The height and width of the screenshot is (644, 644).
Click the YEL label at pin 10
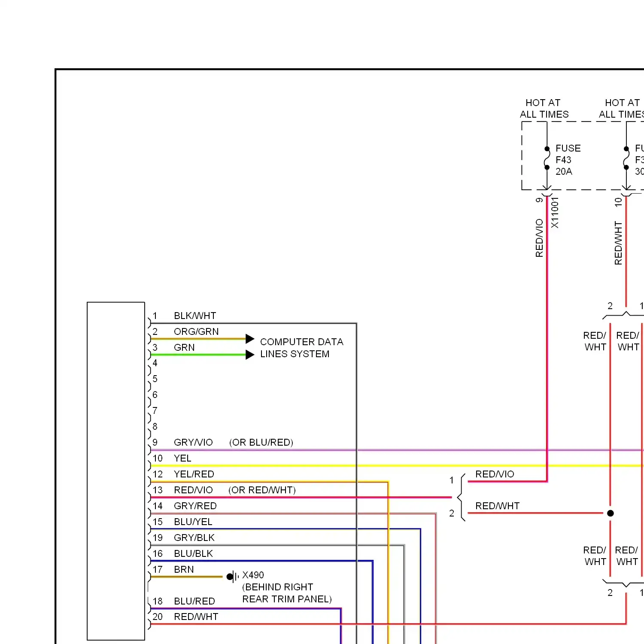(x=182, y=458)
